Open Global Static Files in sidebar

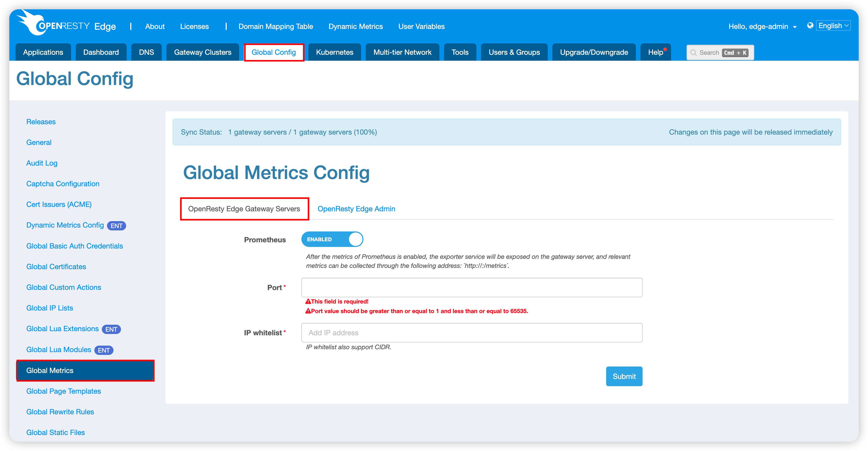pos(55,432)
